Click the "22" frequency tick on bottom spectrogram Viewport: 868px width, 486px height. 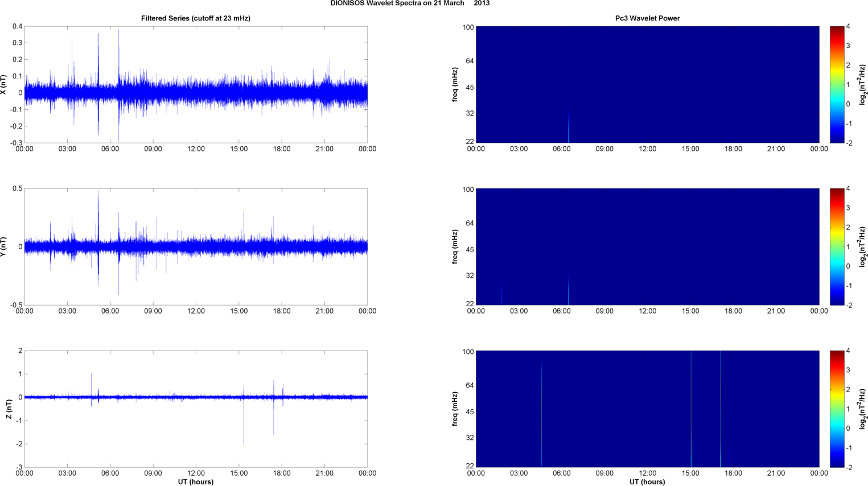(470, 466)
